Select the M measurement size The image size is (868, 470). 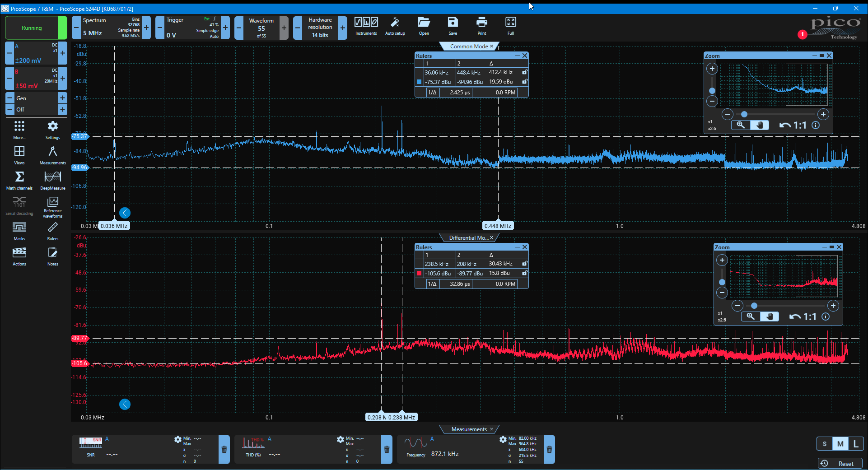tap(840, 444)
